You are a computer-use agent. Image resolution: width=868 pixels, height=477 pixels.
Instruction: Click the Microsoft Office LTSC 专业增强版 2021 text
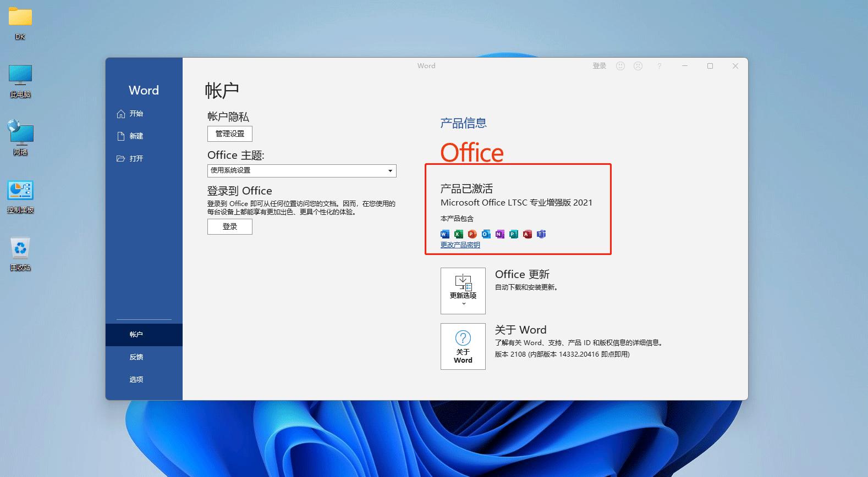pyautogui.click(x=517, y=203)
